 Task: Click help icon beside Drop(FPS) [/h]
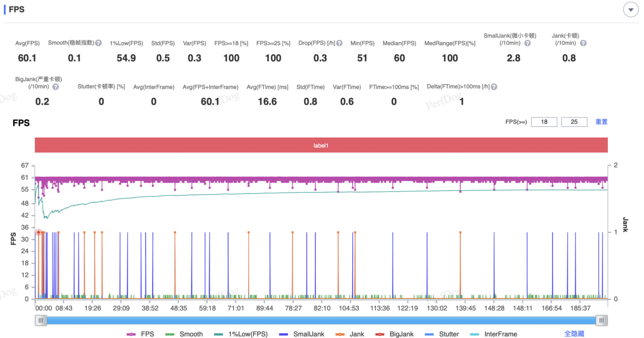click(x=339, y=43)
